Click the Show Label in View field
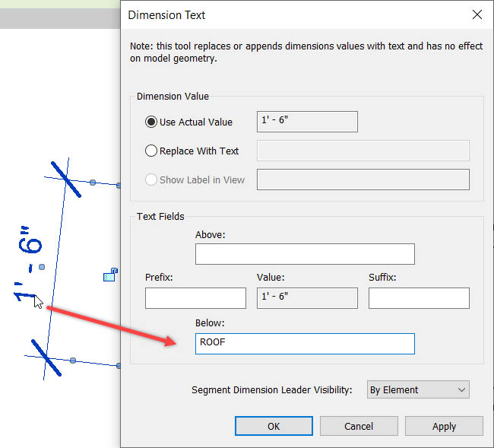The height and width of the screenshot is (448, 494). click(363, 180)
